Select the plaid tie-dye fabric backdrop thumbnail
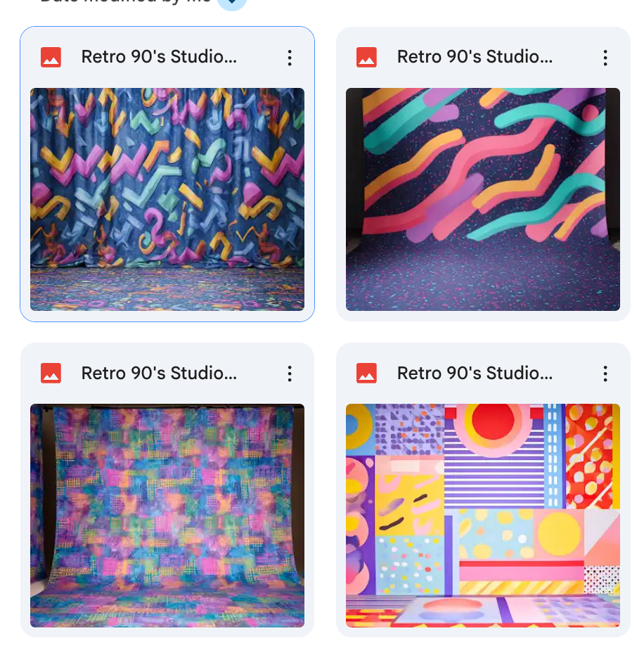This screenshot has width=644, height=657. coord(167,515)
